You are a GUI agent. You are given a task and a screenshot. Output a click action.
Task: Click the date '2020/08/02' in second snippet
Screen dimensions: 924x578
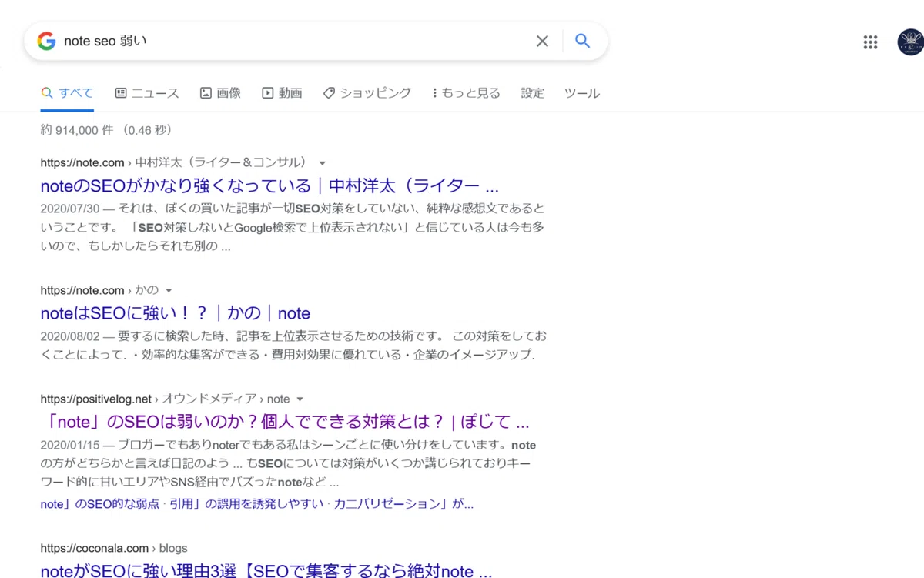[x=69, y=336]
